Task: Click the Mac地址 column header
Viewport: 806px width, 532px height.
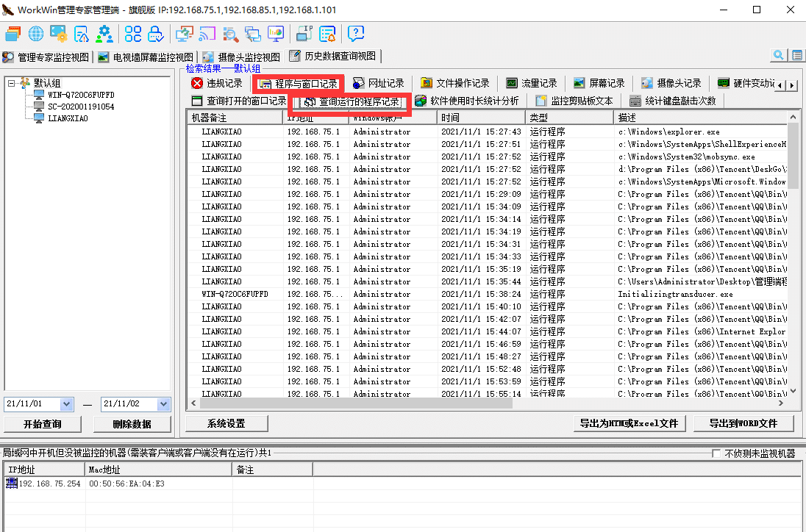Action: click(158, 470)
